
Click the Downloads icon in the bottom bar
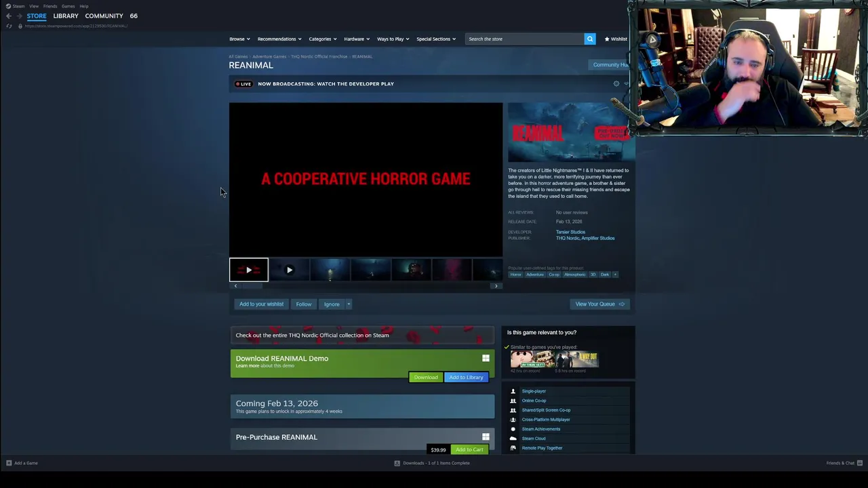click(397, 463)
